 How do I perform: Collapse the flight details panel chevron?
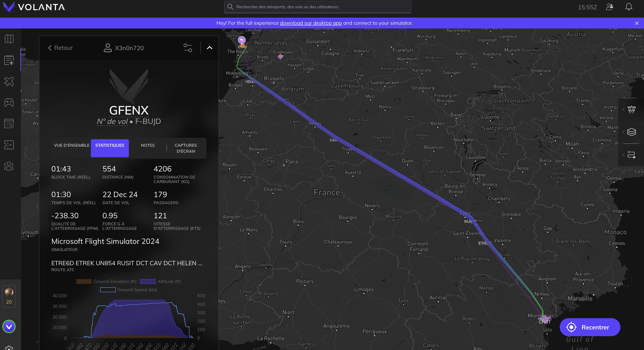tap(209, 48)
